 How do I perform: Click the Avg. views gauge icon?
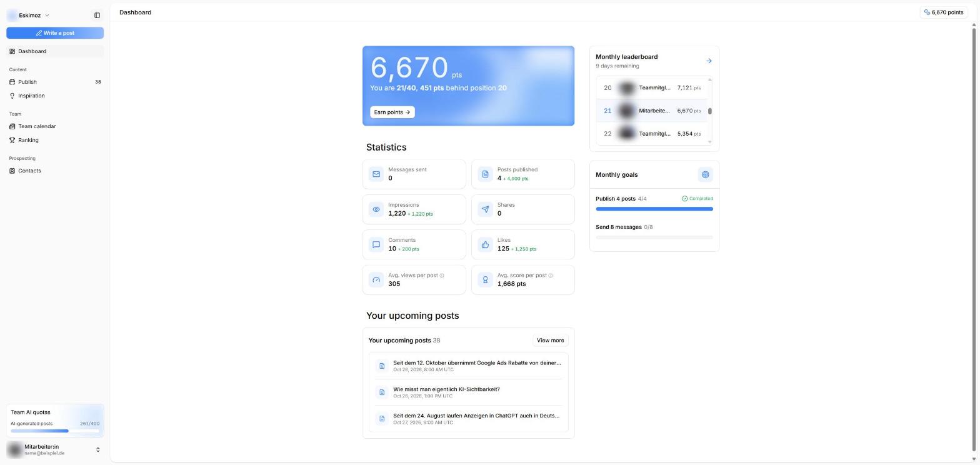pyautogui.click(x=376, y=279)
